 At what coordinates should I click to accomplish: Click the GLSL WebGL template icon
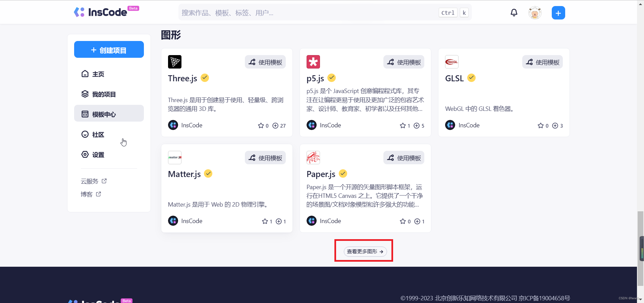(452, 62)
